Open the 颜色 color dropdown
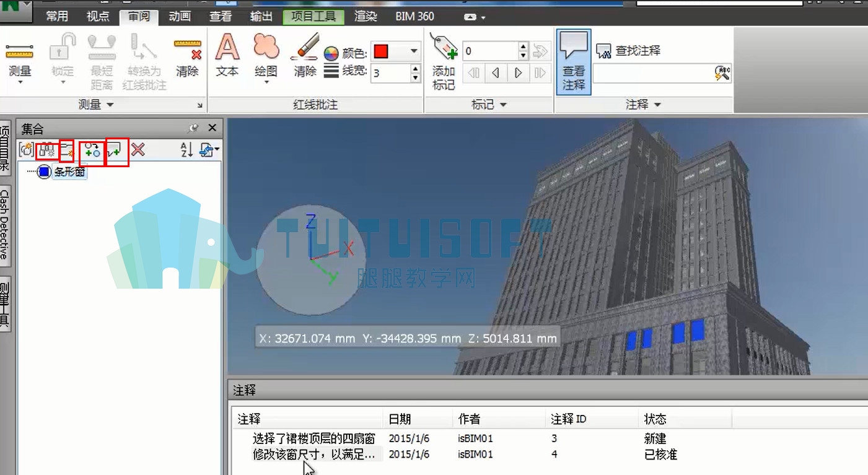The width and height of the screenshot is (868, 475). point(414,51)
